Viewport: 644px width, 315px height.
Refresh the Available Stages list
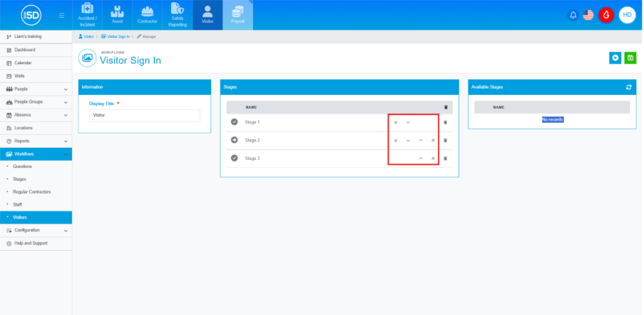[628, 87]
